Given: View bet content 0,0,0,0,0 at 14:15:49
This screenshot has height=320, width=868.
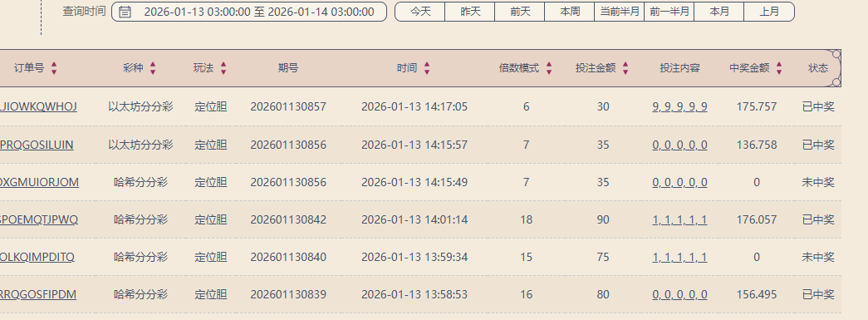Looking at the screenshot, I should (679, 182).
